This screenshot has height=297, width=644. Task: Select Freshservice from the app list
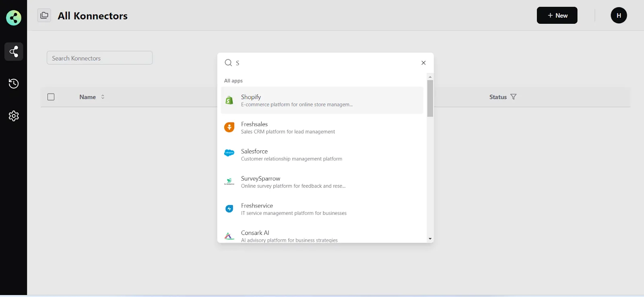pos(322,209)
